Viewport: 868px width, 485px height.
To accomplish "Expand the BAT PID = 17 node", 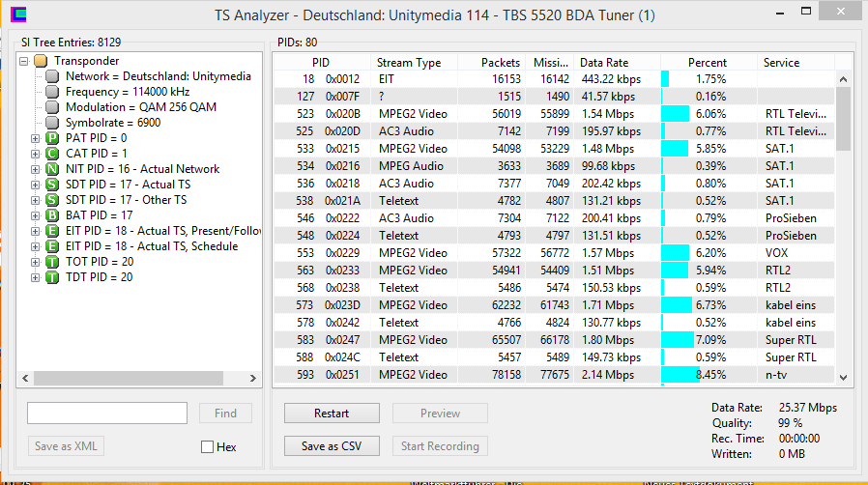I will 36,215.
